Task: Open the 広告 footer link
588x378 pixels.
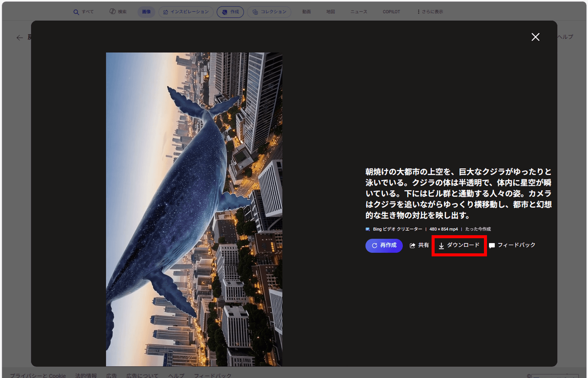Action: click(111, 375)
